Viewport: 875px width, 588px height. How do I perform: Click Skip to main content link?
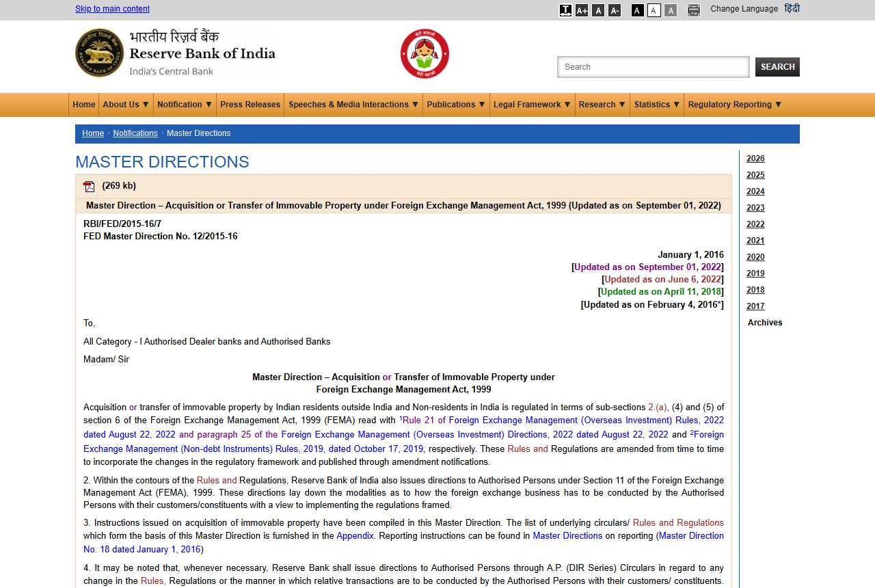point(112,9)
